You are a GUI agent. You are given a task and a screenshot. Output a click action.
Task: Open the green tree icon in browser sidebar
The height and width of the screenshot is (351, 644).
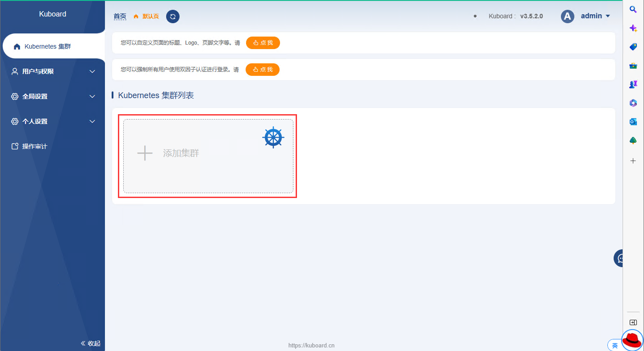tap(633, 140)
